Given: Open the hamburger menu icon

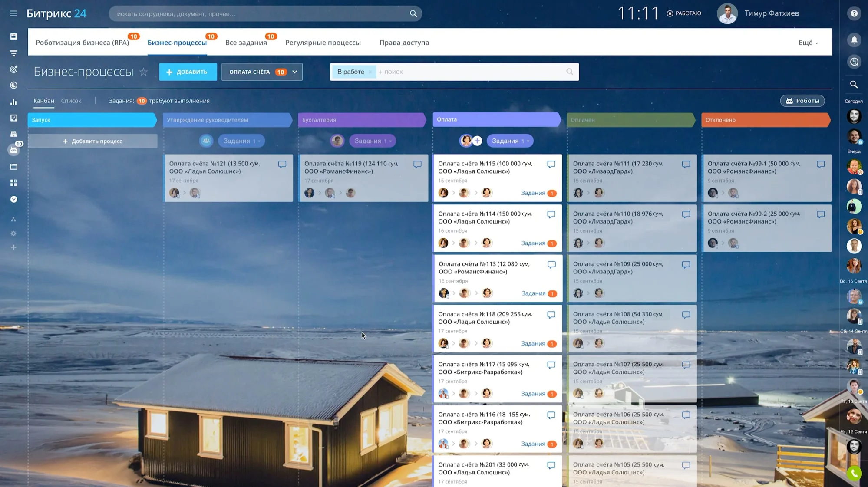Looking at the screenshot, I should tap(13, 13).
